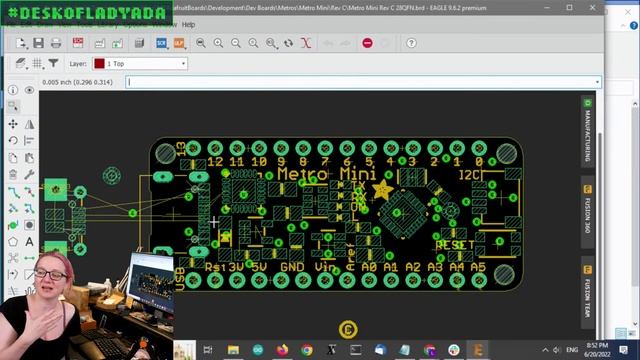Open the Help menu

[188, 24]
